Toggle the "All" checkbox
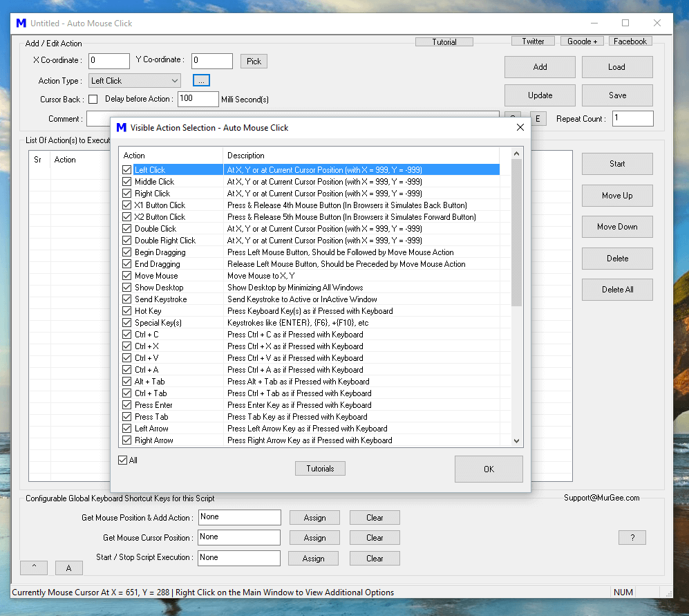This screenshot has height=616, width=689. [122, 459]
